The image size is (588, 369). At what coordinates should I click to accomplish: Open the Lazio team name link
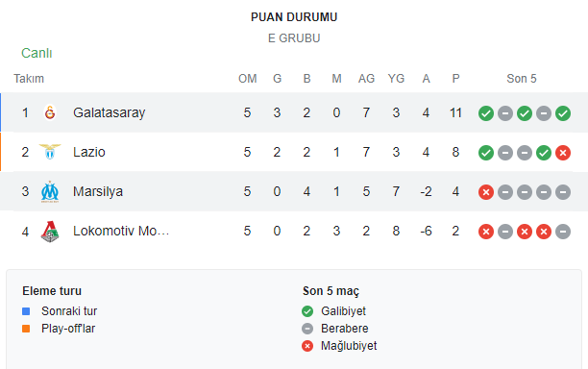click(x=89, y=152)
